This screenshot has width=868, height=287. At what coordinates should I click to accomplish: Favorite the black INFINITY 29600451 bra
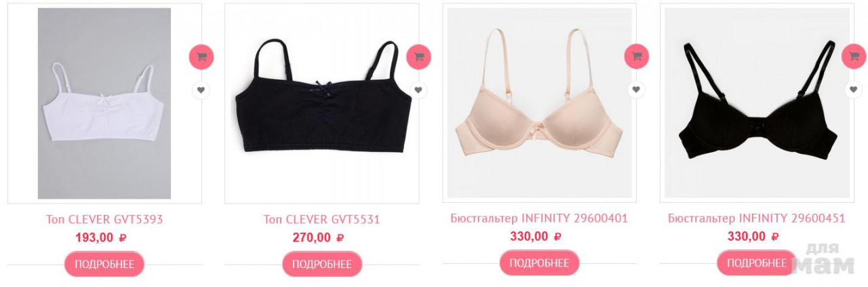(854, 90)
